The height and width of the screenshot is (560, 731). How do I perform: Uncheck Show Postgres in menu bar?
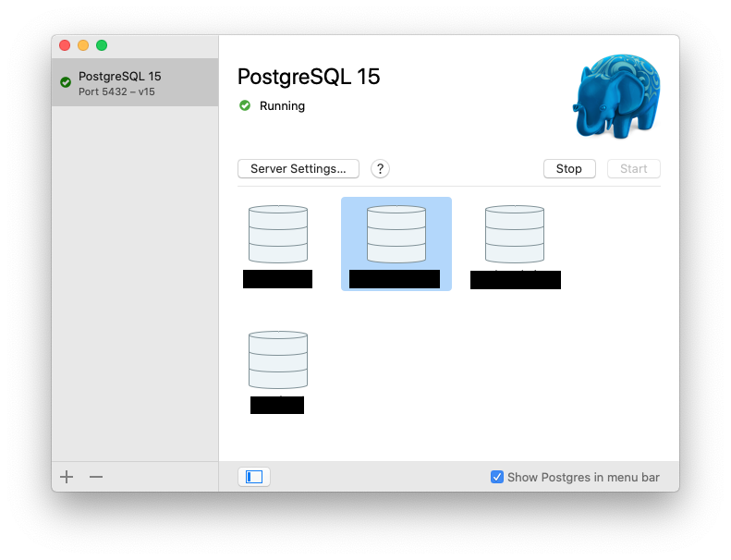(497, 477)
